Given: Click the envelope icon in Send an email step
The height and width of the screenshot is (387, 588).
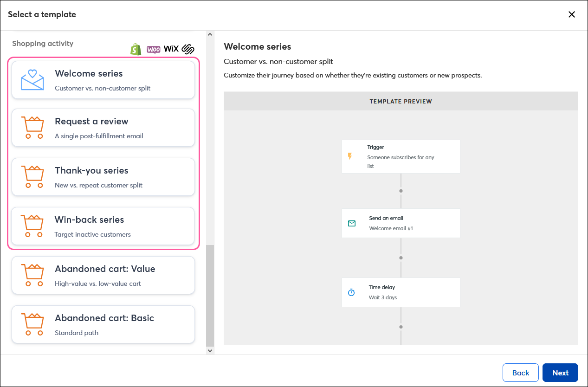Looking at the screenshot, I should [352, 223].
